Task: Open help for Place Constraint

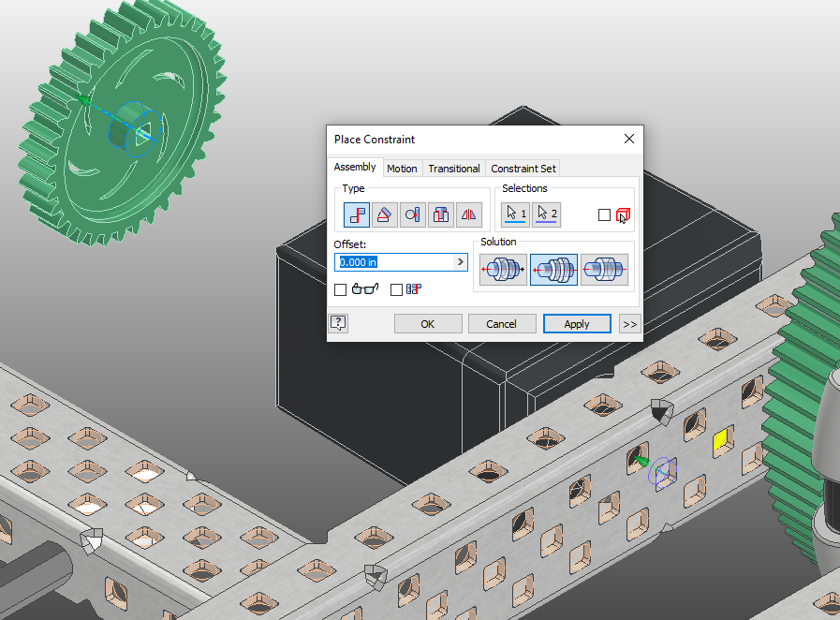Action: (x=338, y=323)
